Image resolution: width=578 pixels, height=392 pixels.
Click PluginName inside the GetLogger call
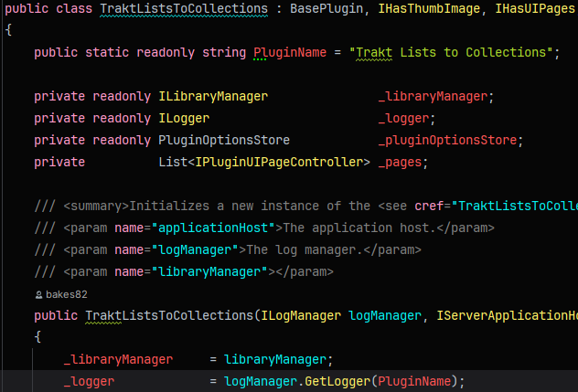coord(414,381)
